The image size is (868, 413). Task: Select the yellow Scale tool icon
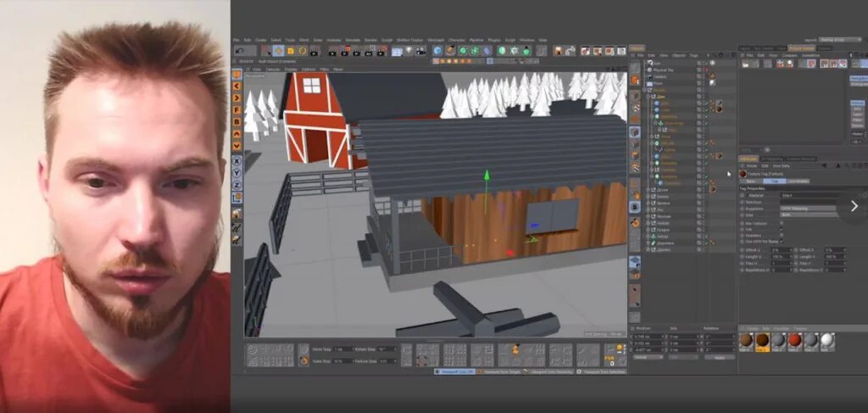pyautogui.click(x=291, y=51)
